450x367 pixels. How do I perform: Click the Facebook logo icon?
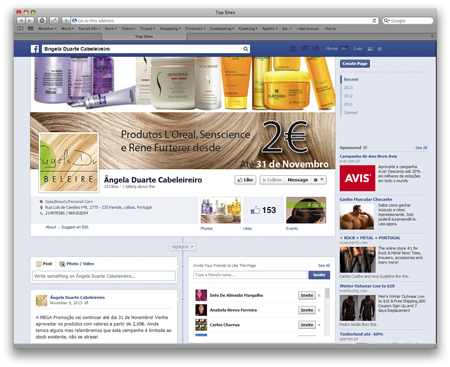click(x=35, y=49)
